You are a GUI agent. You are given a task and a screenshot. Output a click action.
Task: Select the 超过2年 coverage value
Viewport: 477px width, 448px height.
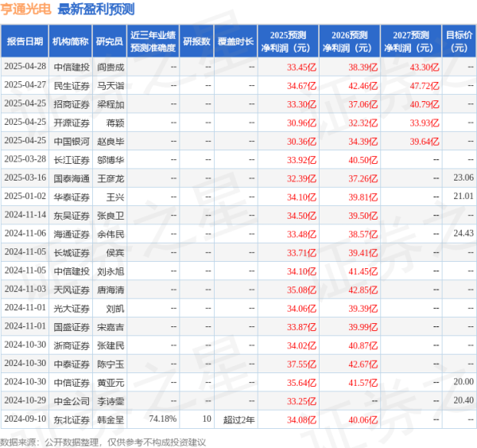point(239,420)
